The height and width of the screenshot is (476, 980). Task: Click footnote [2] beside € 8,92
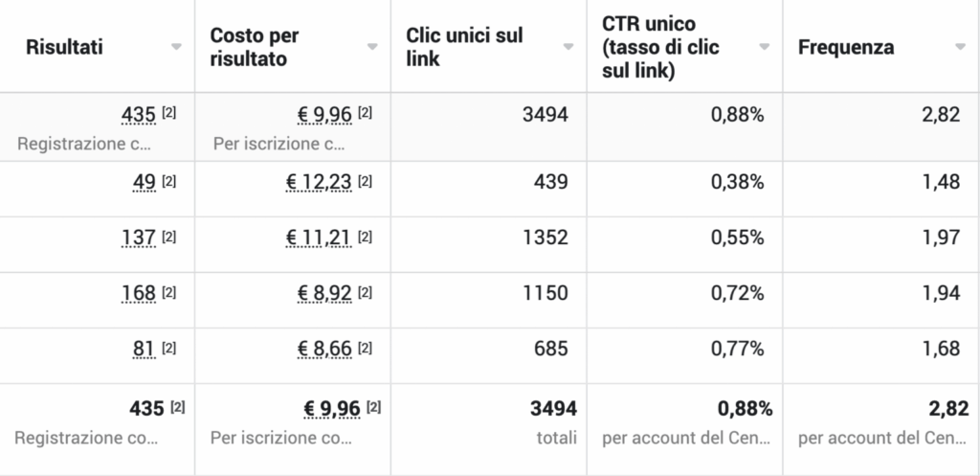click(x=365, y=292)
